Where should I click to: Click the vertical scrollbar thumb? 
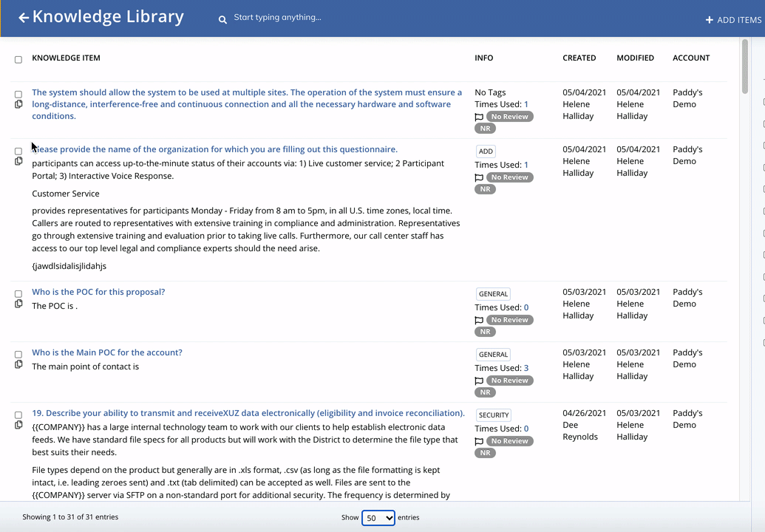[744, 66]
